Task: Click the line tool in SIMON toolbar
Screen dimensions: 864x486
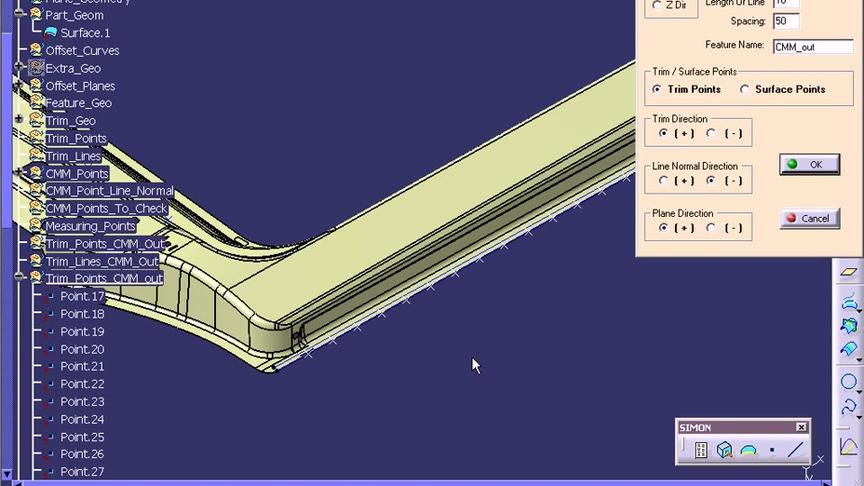Action: (x=796, y=450)
